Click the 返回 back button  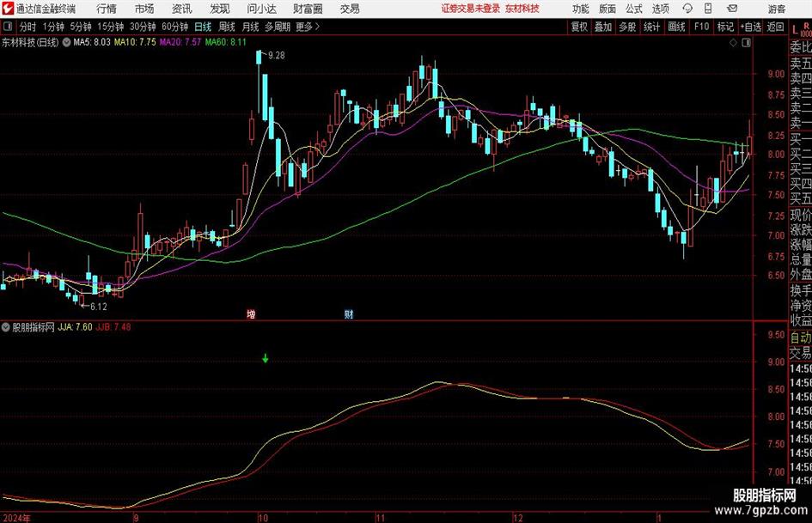(775, 27)
